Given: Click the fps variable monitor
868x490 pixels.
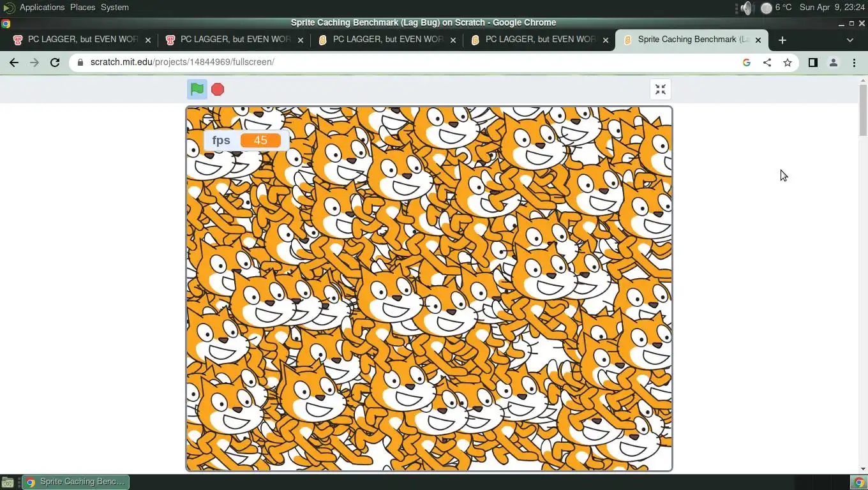Looking at the screenshot, I should pos(246,140).
